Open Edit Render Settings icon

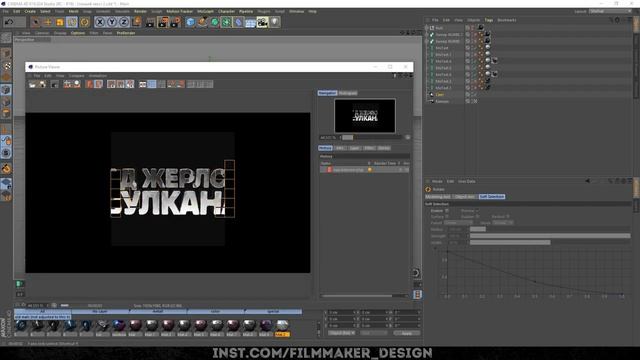pyautogui.click(x=176, y=22)
